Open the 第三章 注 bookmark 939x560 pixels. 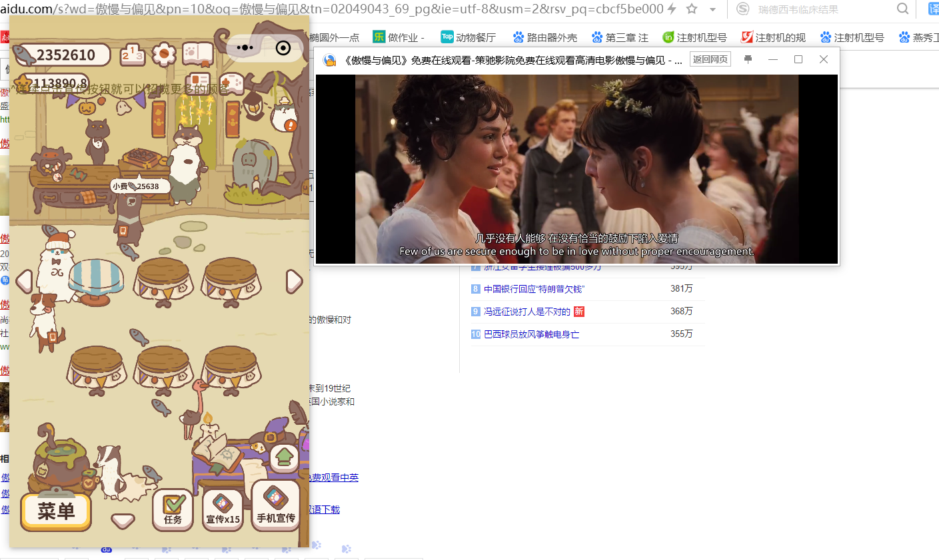[x=619, y=37]
